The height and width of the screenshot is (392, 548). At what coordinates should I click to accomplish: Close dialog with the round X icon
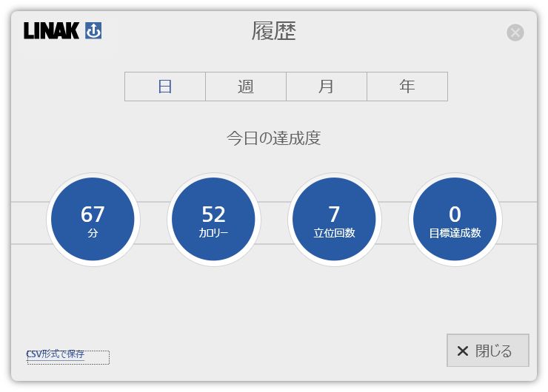pyautogui.click(x=515, y=33)
